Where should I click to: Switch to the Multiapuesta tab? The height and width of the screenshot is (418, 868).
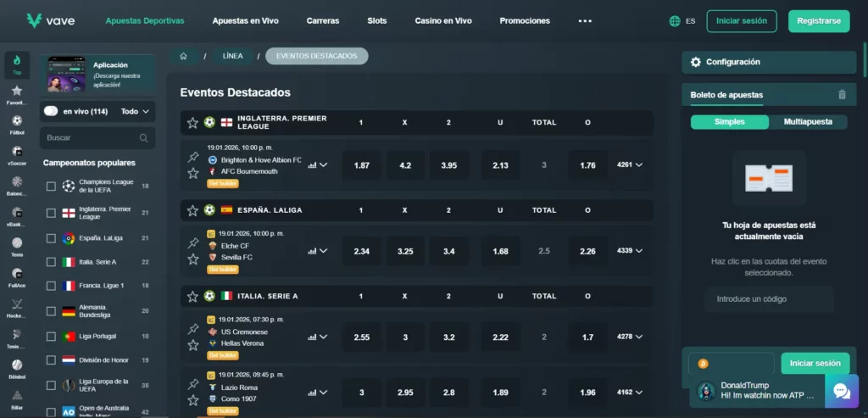[808, 122]
